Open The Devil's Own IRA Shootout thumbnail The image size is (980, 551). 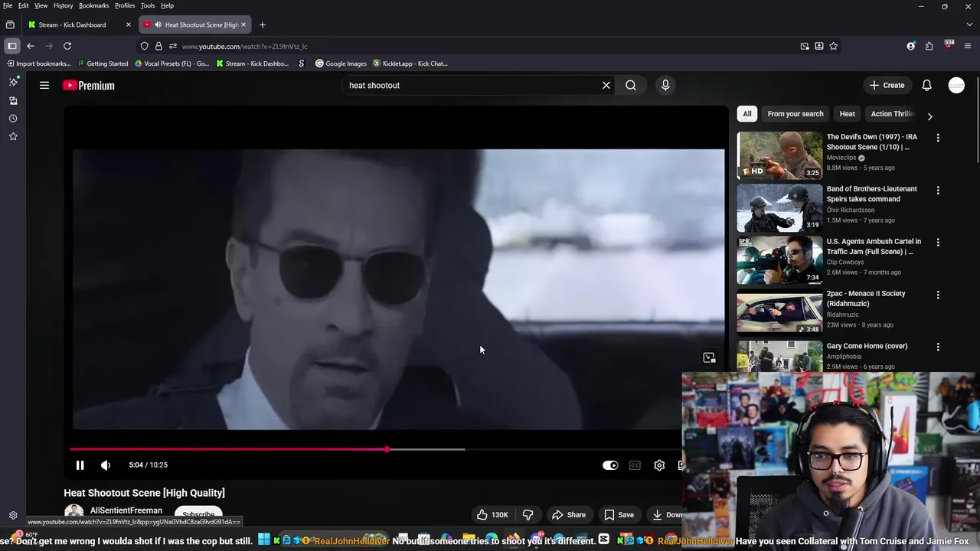pyautogui.click(x=779, y=155)
